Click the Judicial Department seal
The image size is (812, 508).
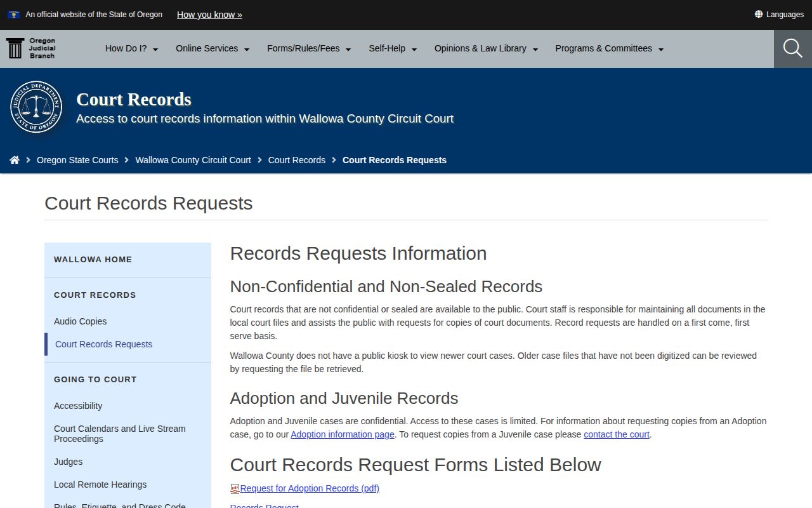(36, 107)
